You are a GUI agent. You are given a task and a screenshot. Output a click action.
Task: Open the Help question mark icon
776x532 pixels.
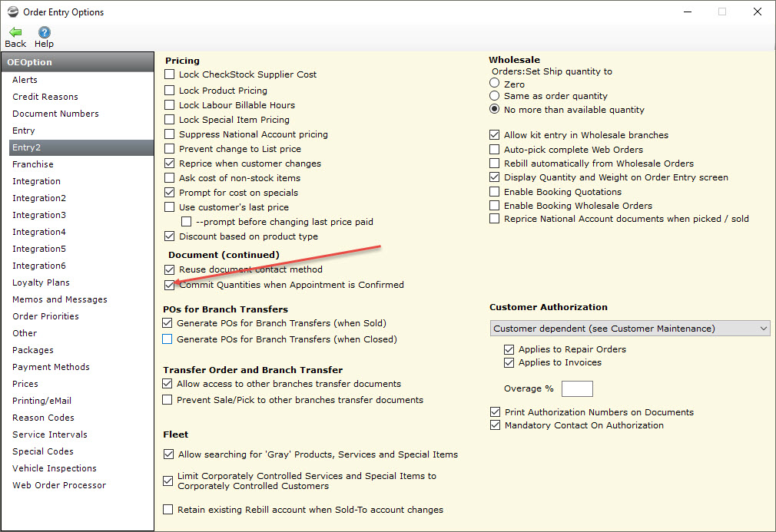click(x=44, y=32)
